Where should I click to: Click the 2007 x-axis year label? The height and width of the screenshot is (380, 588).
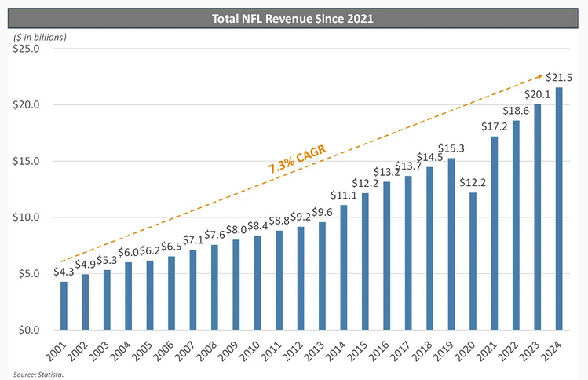185,351
